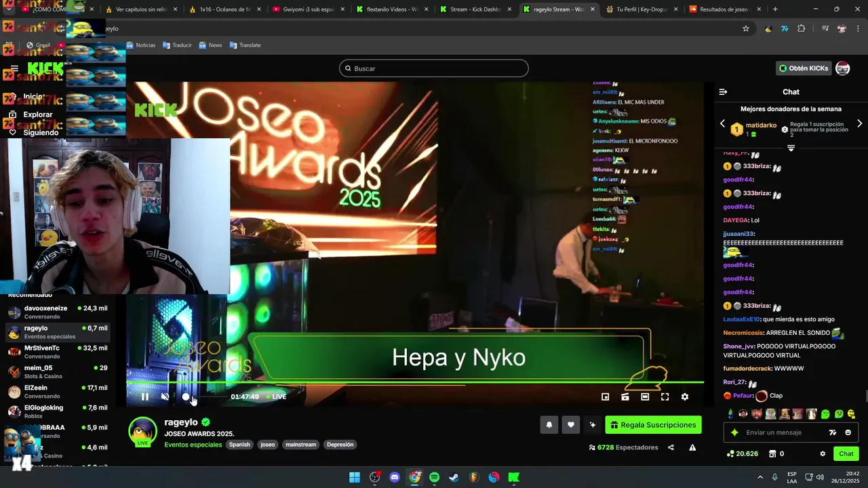
Task: Toggle the hamburger sidebar menu
Action: pyautogui.click(x=14, y=68)
